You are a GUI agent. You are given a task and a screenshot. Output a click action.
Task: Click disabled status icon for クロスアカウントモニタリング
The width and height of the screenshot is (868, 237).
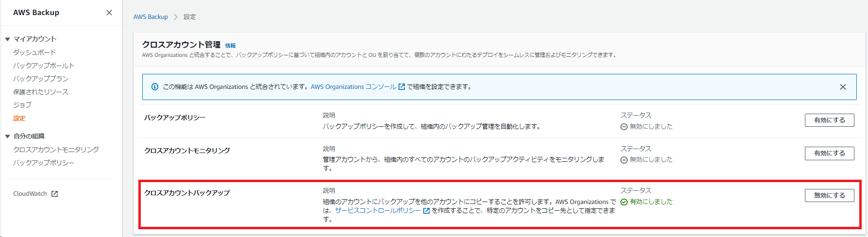pyautogui.click(x=624, y=160)
